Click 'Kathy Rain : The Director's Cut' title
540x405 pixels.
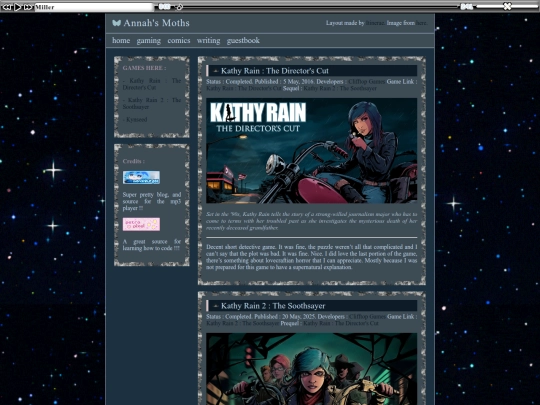[275, 71]
